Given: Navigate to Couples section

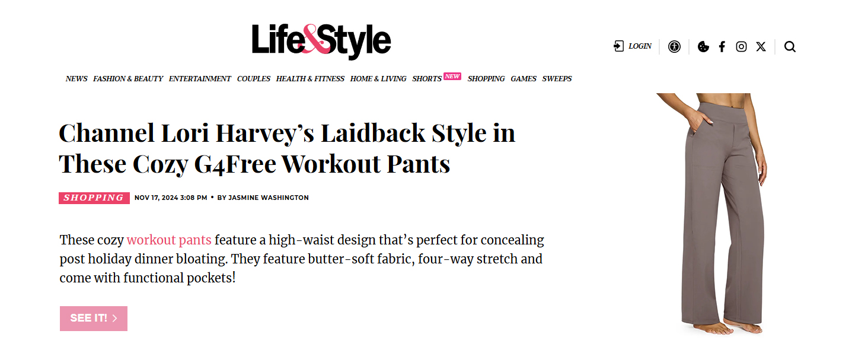Looking at the screenshot, I should [x=254, y=78].
